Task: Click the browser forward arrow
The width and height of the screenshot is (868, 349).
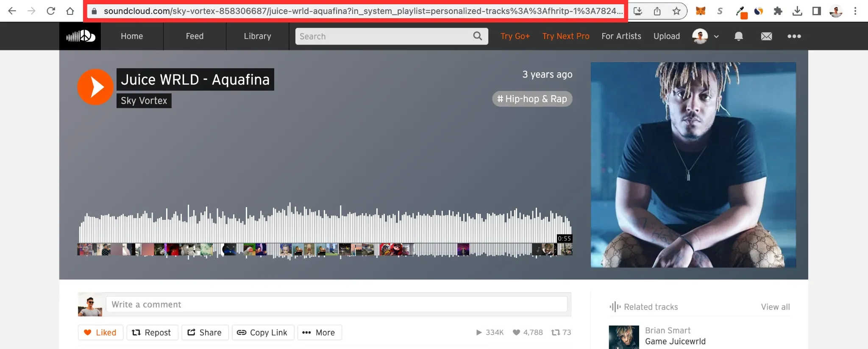Action: (31, 11)
